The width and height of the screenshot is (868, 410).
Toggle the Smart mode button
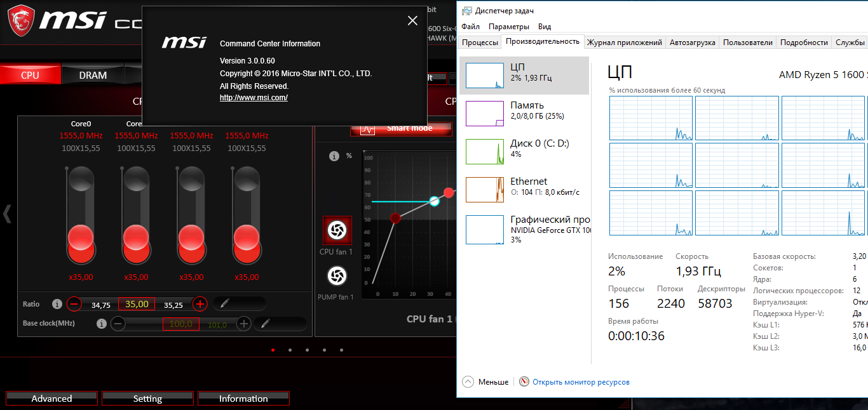click(401, 128)
